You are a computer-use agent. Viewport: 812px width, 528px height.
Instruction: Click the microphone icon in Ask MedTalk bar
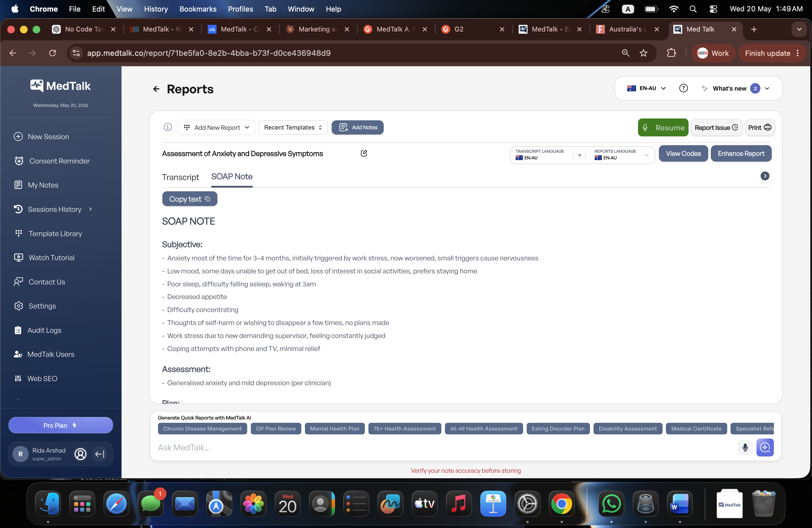coord(745,447)
